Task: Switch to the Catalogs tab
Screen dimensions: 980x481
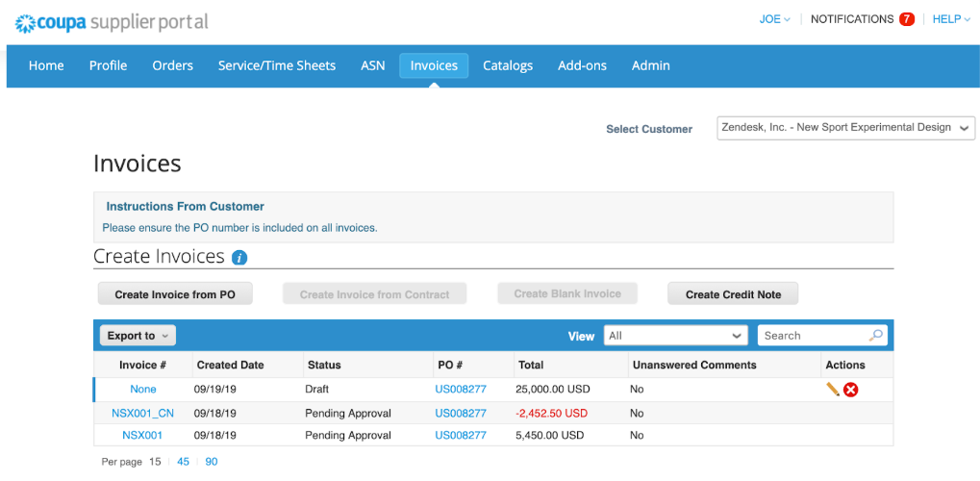Action: point(507,65)
